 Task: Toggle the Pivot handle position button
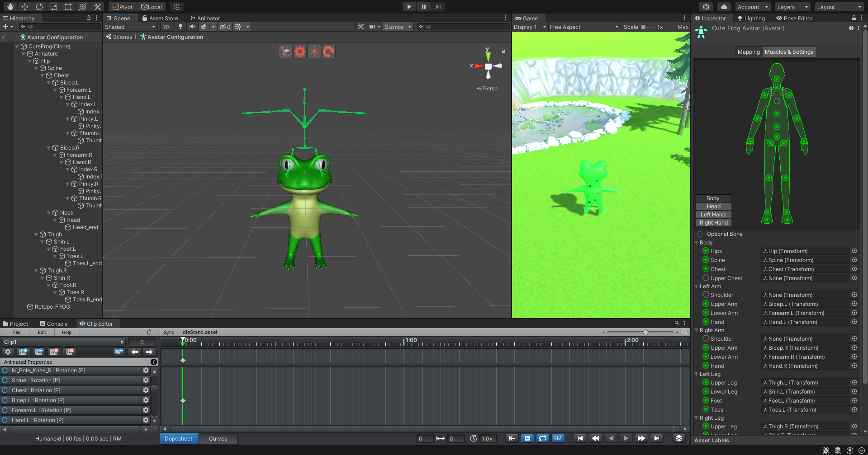coord(123,7)
